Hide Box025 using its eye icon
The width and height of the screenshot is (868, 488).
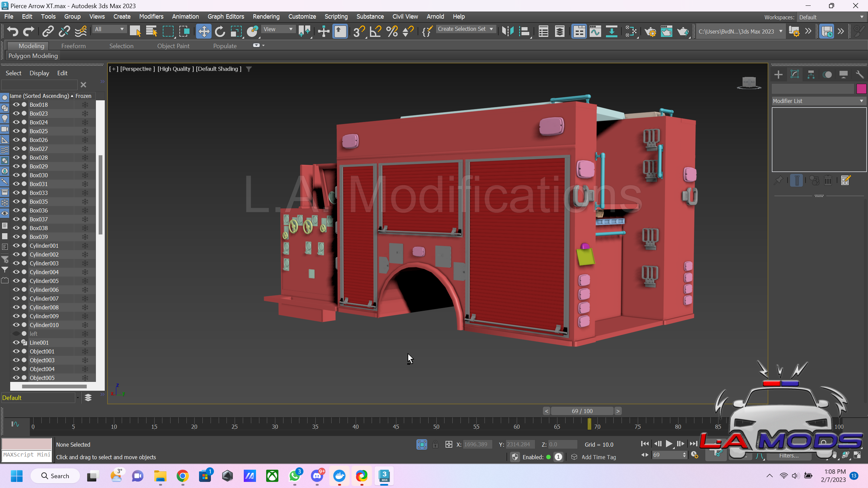[16, 131]
